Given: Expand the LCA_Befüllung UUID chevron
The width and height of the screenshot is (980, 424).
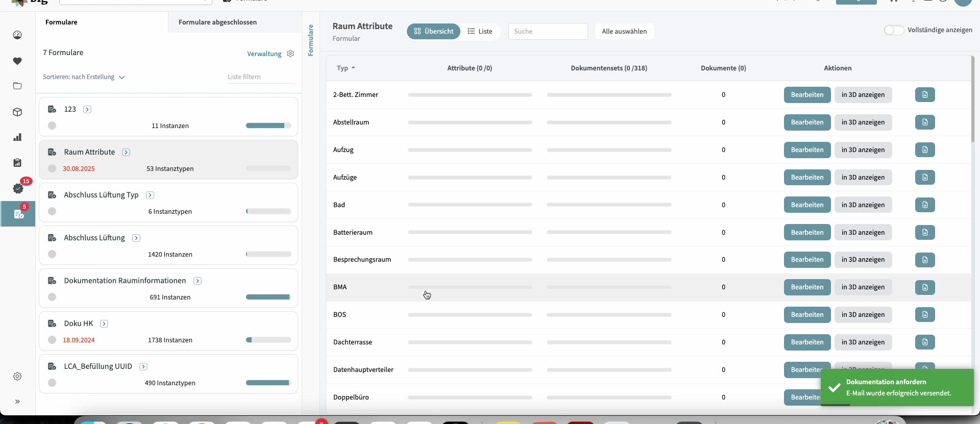Looking at the screenshot, I should [143, 366].
